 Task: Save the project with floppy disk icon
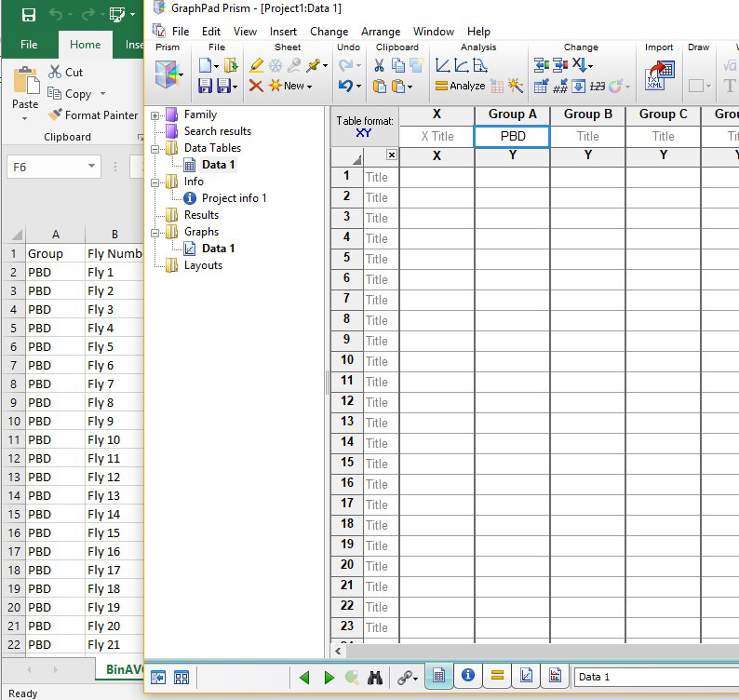click(205, 86)
